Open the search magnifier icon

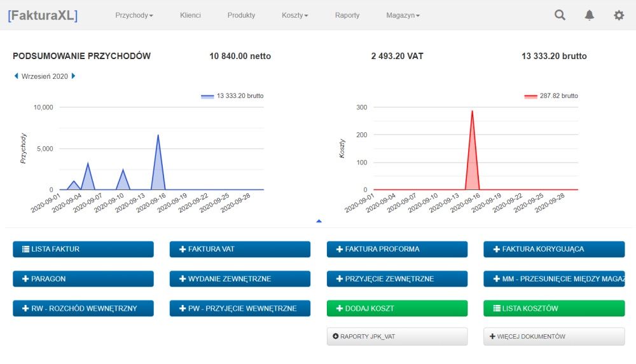560,15
